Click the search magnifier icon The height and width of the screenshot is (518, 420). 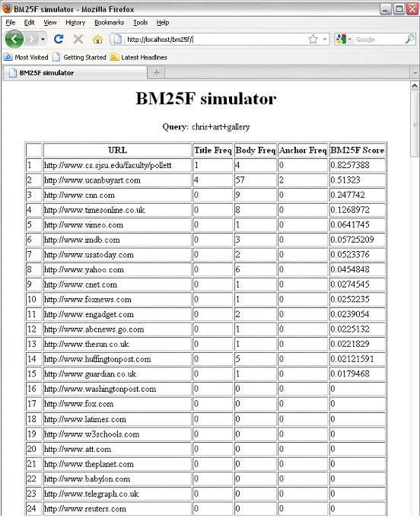(x=410, y=40)
